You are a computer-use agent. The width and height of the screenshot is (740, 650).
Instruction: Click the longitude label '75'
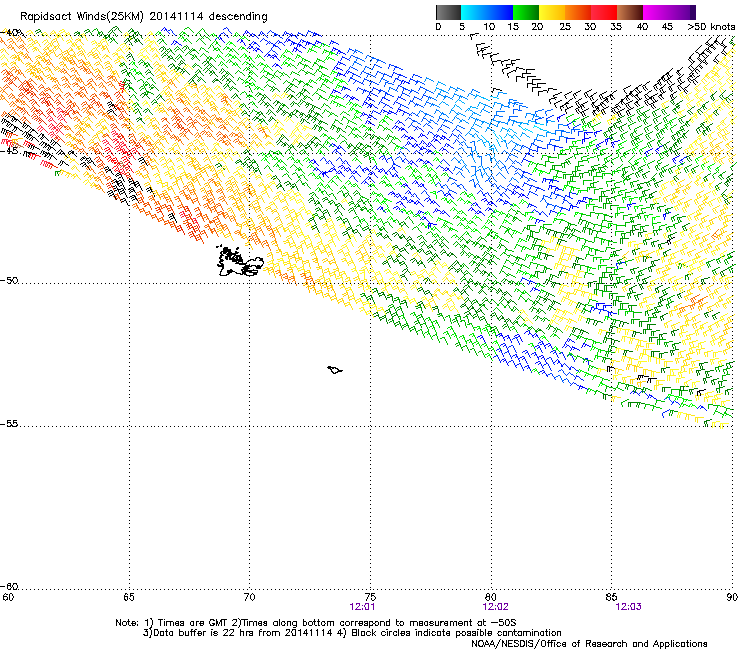coord(370,598)
